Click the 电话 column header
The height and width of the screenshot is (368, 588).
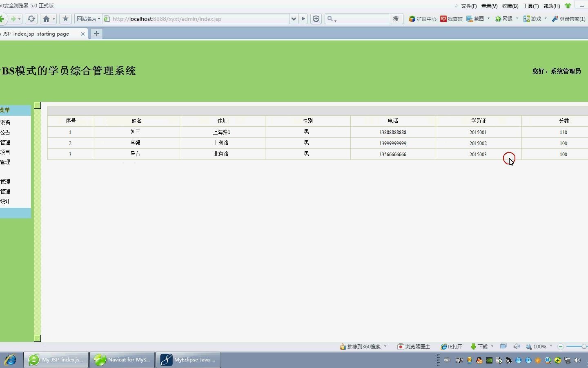point(393,121)
